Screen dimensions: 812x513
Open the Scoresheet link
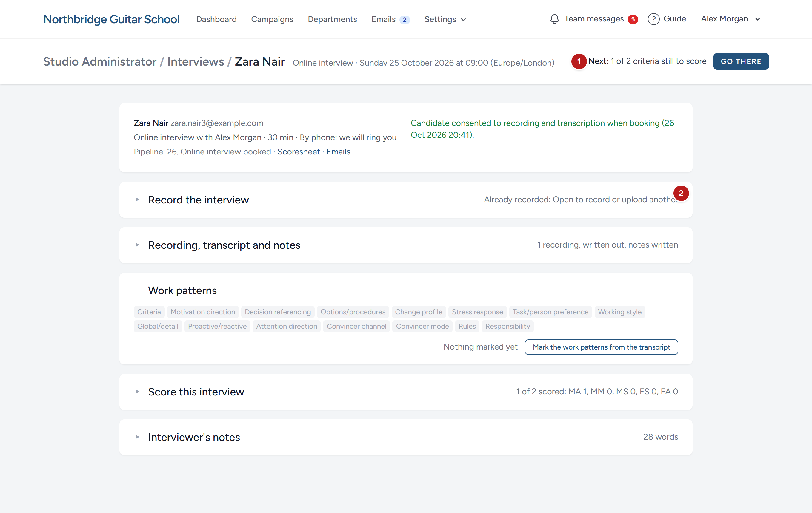tap(299, 152)
